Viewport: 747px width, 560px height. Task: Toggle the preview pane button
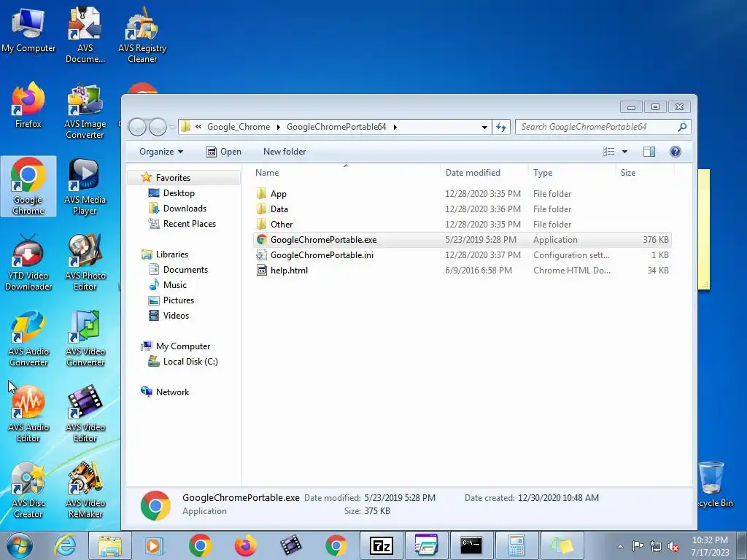(x=649, y=152)
